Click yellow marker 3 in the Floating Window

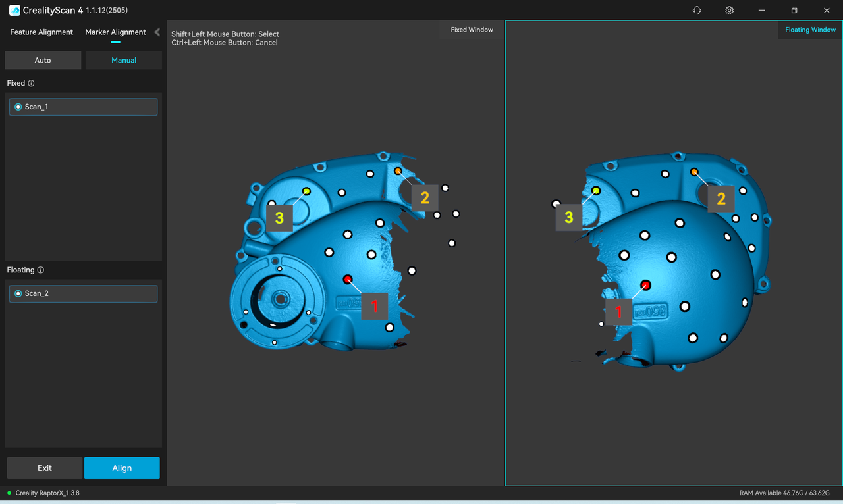[x=596, y=191]
